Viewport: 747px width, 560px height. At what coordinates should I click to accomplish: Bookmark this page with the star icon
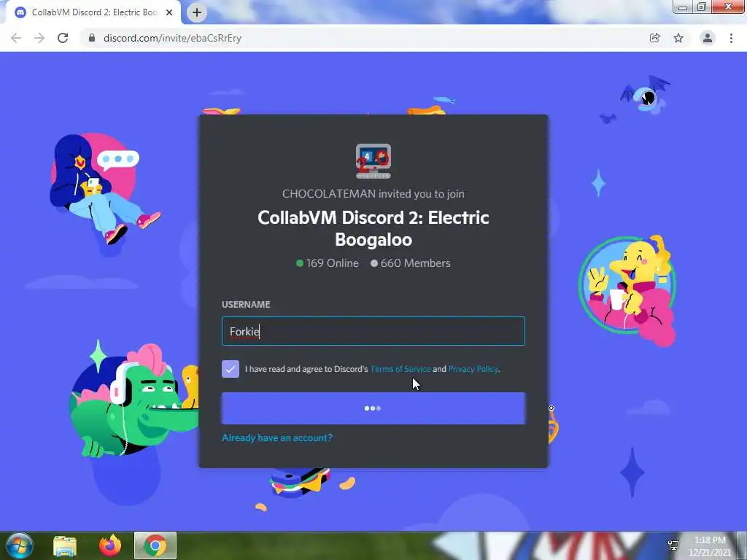(678, 38)
